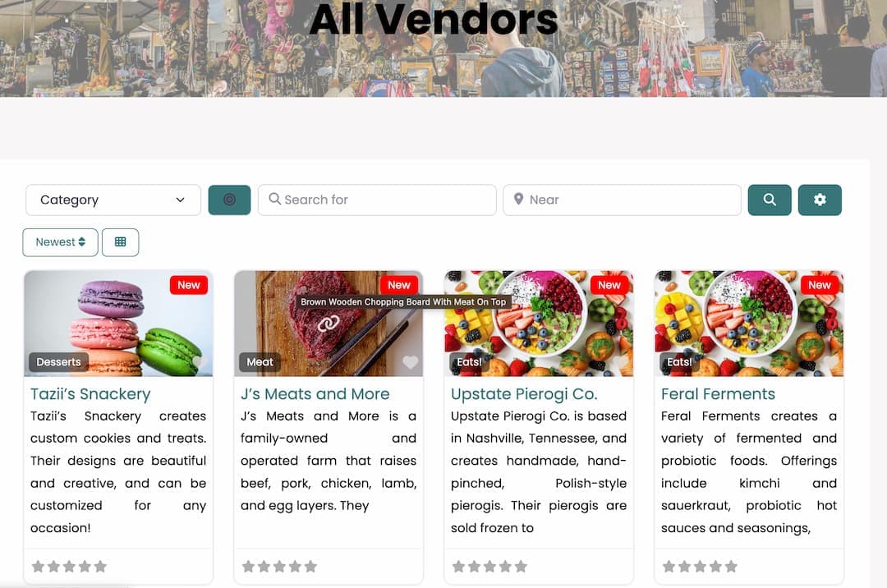Focus the Near location field

[x=623, y=200]
